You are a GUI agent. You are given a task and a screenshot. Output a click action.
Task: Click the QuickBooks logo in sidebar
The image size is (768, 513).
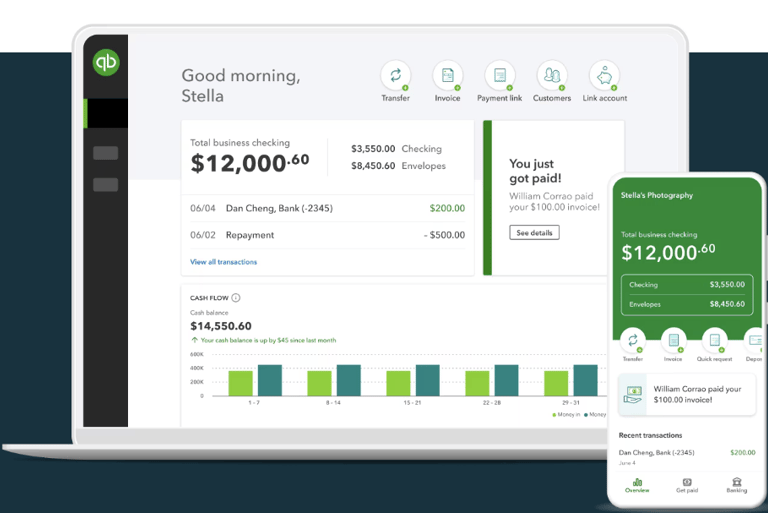(x=106, y=62)
